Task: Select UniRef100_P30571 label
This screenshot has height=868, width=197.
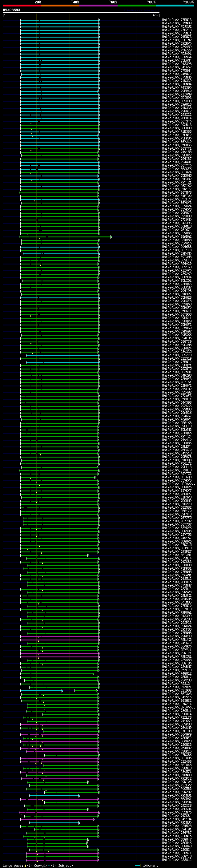Action: [x=177, y=772]
